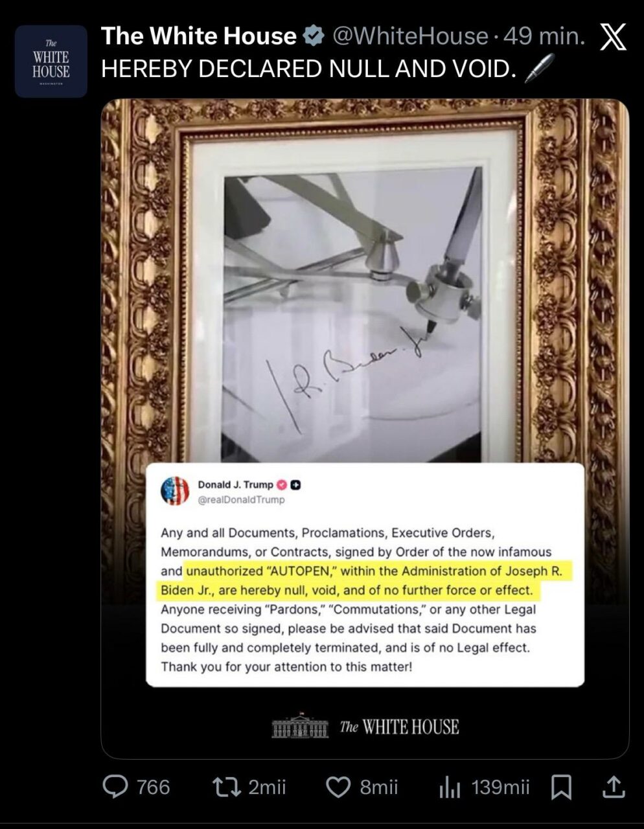Tap the share upload arrow icon

point(613,787)
